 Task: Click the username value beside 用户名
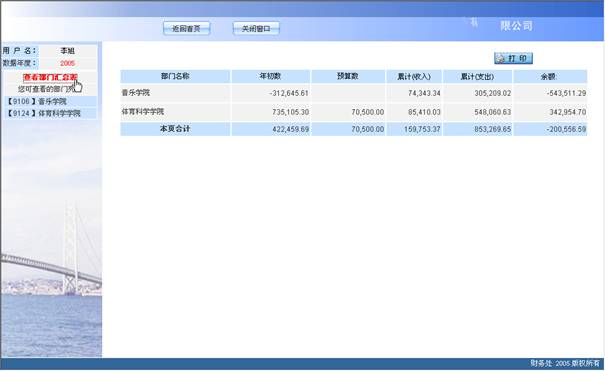tap(68, 51)
